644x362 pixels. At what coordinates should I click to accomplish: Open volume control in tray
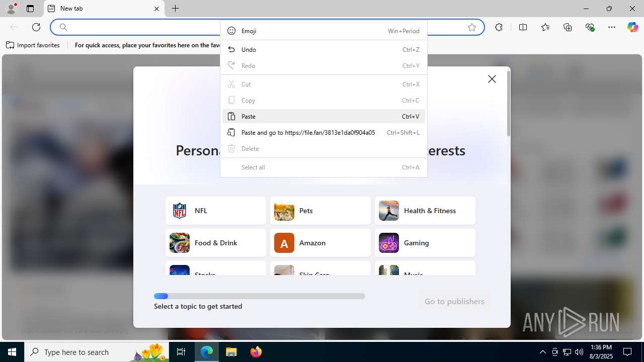(579, 352)
